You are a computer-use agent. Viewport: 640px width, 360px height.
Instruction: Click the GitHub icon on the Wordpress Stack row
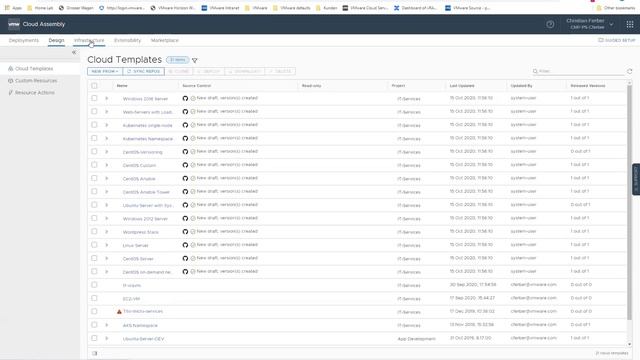185,231
